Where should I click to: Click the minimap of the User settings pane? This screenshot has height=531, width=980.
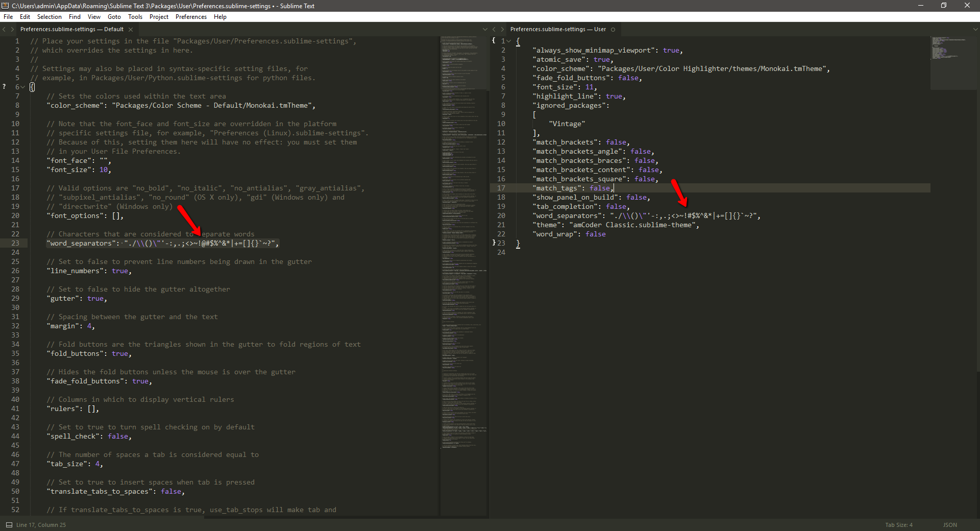click(x=954, y=63)
